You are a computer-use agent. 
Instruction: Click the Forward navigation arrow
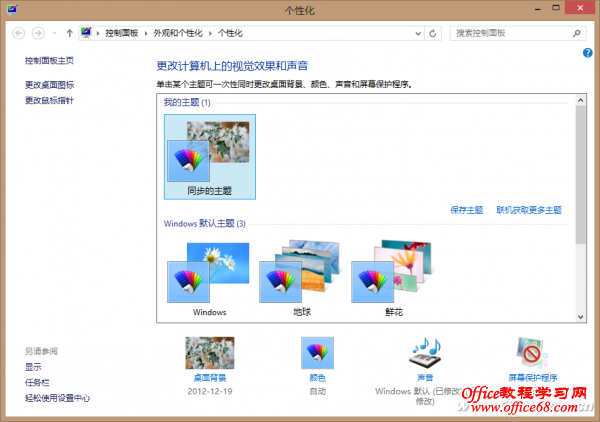[38, 33]
